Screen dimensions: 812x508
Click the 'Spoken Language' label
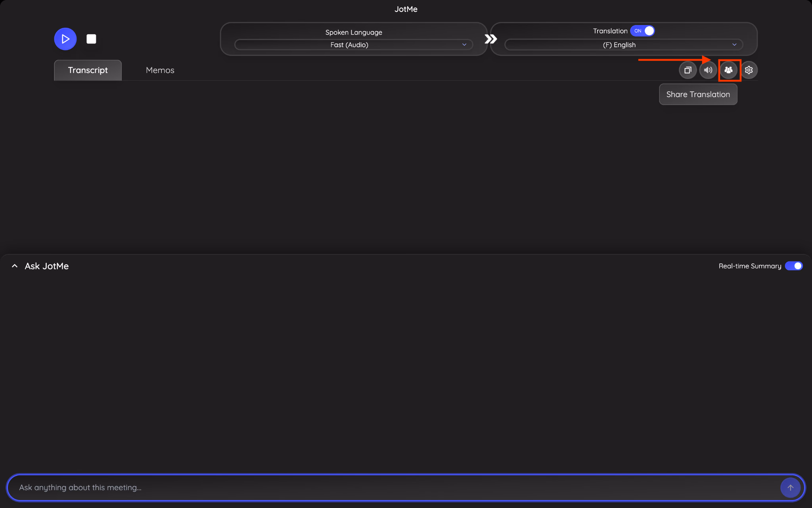coord(354,32)
